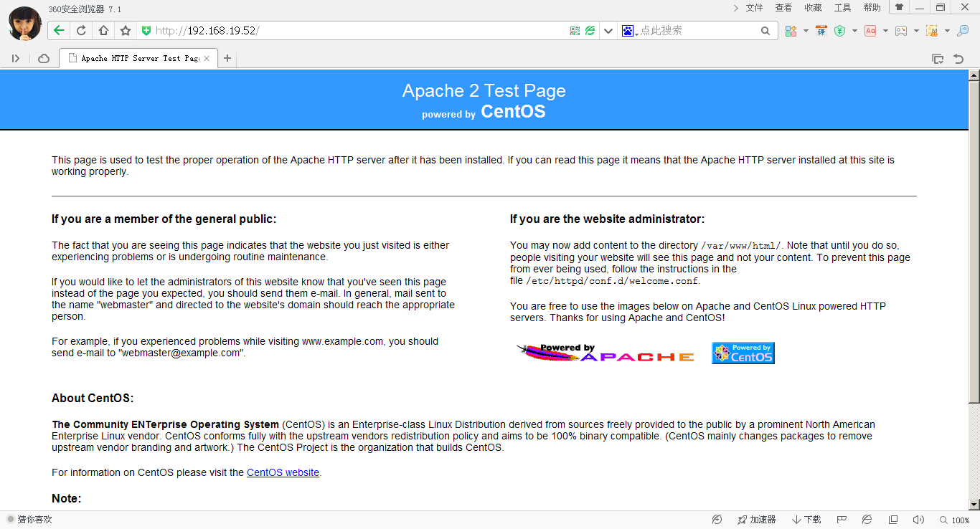Expand the game controller dropdown arrow
The height and width of the screenshot is (529, 980).
[x=916, y=31]
